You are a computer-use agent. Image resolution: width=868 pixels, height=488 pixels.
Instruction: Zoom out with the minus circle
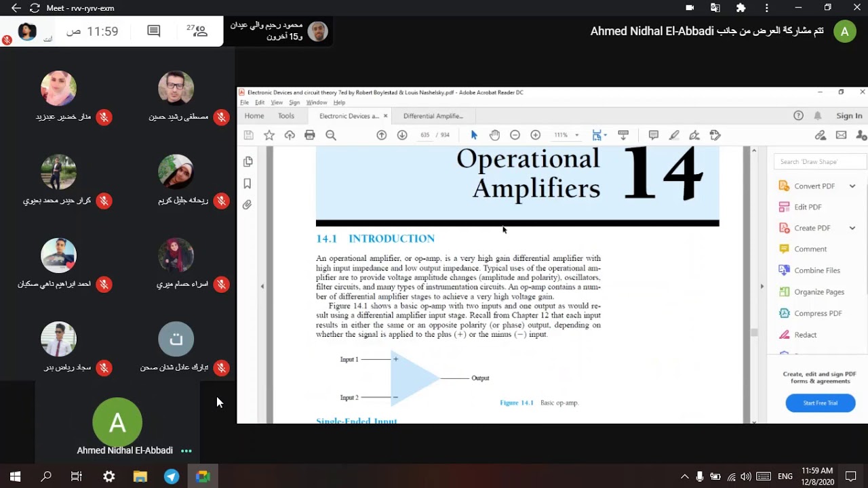point(515,135)
